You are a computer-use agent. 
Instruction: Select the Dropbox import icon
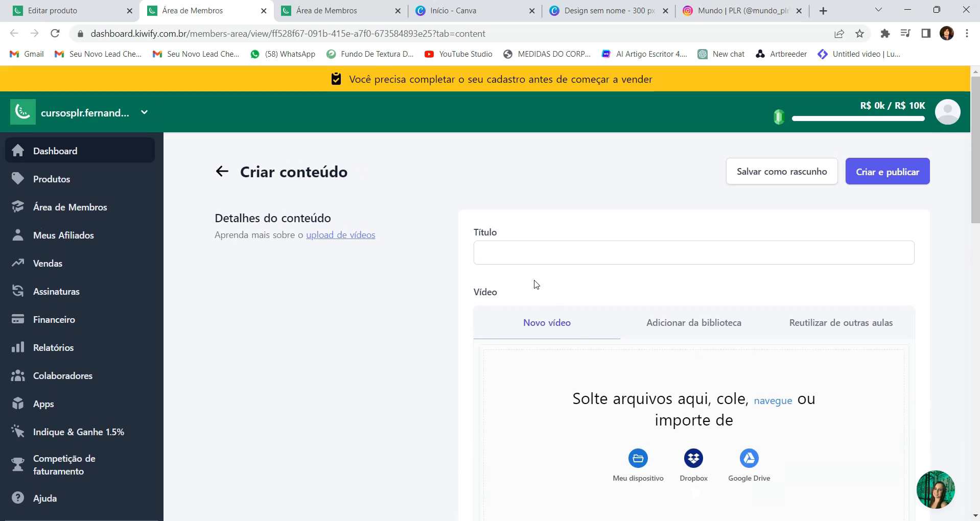[x=693, y=458]
